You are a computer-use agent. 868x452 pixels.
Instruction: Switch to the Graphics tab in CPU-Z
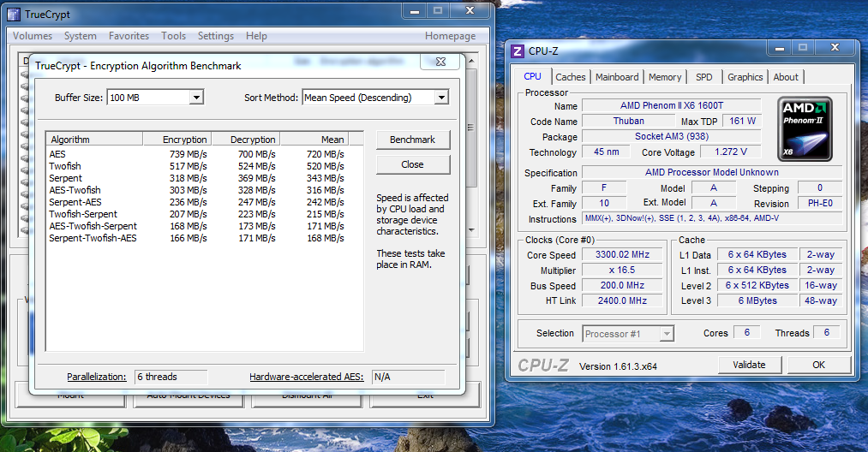[745, 77]
